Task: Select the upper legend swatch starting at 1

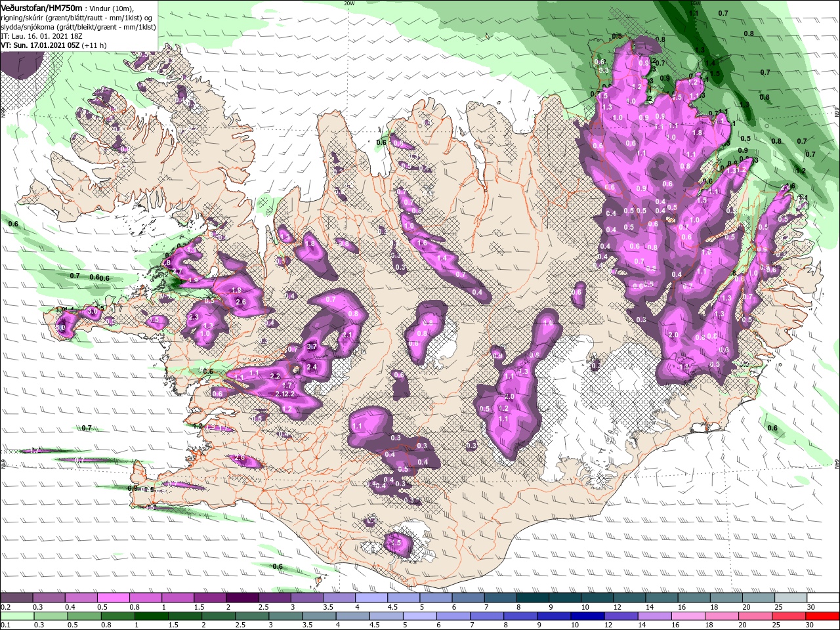Action: pyautogui.click(x=178, y=598)
